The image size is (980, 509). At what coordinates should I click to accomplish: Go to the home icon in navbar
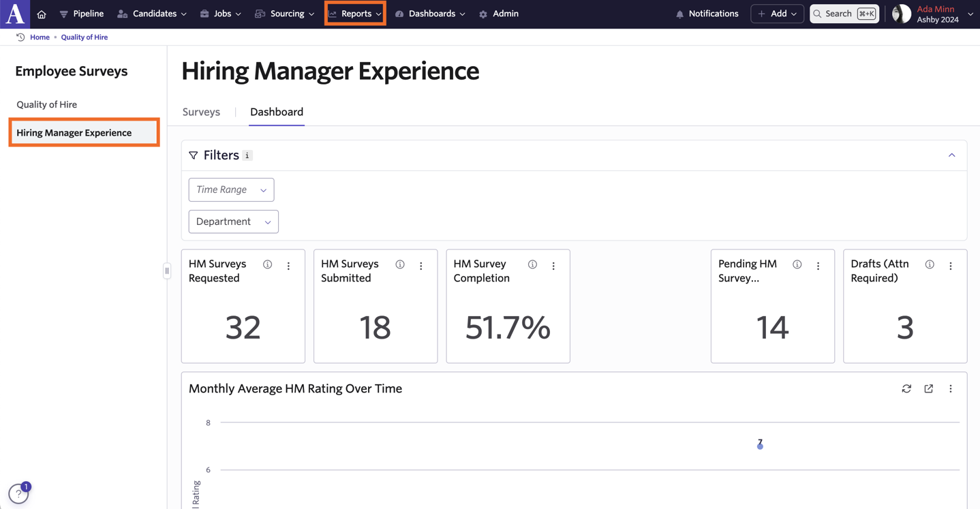42,14
